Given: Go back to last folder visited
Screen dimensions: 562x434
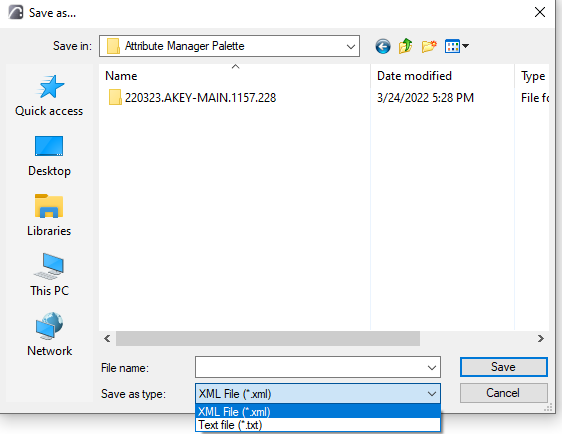Looking at the screenshot, I should coord(383,46).
